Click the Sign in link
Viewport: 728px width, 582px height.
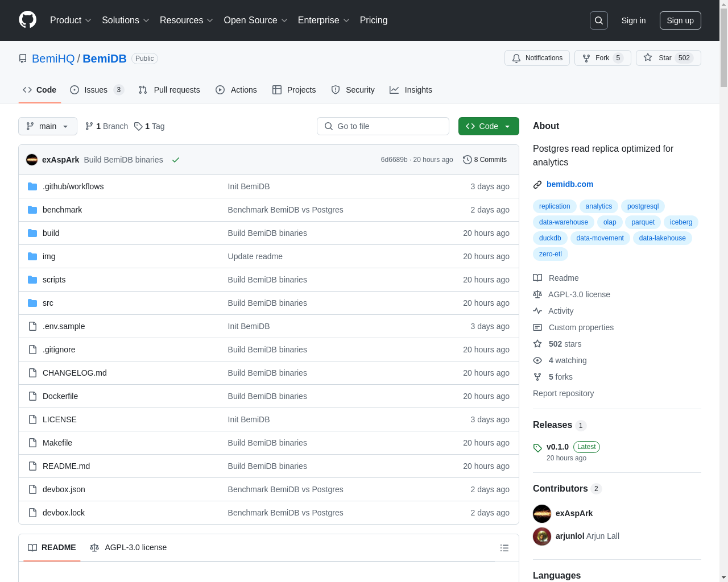point(634,20)
